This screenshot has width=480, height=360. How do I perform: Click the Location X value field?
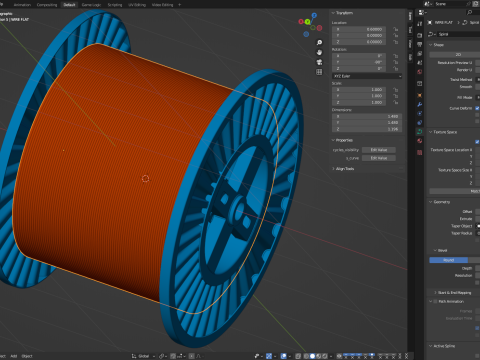[x=359, y=29]
